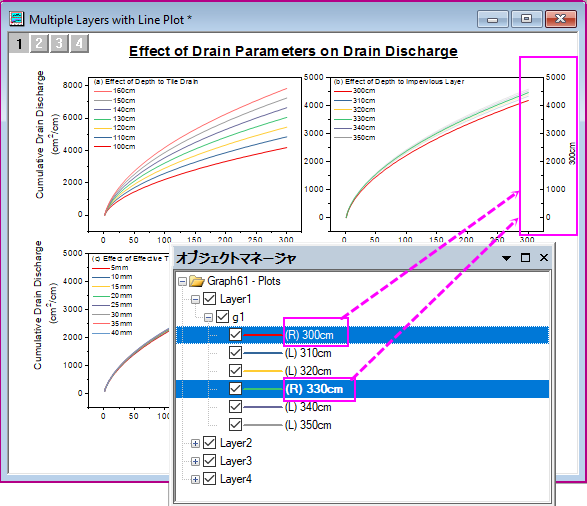Close the Object Manager panel
The height and width of the screenshot is (506, 587).
(x=544, y=257)
